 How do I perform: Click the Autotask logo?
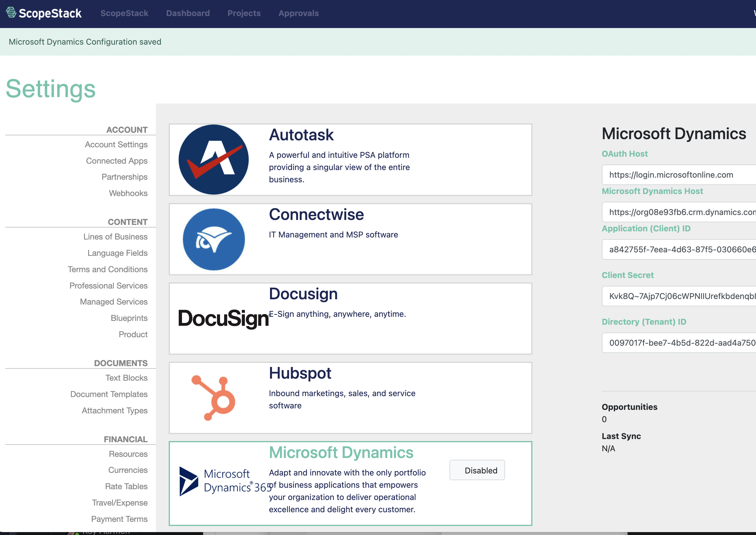[x=214, y=160]
